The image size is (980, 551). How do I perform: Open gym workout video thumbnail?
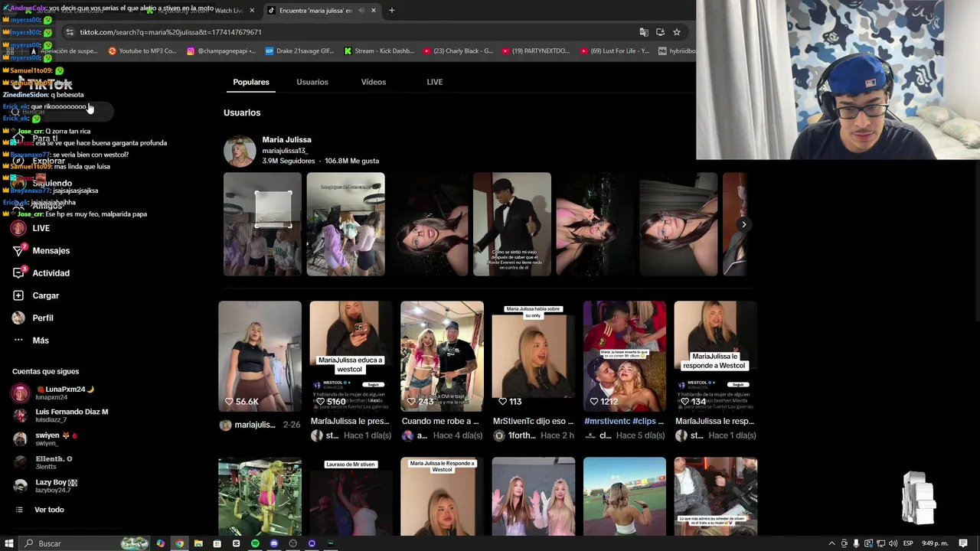(260, 497)
